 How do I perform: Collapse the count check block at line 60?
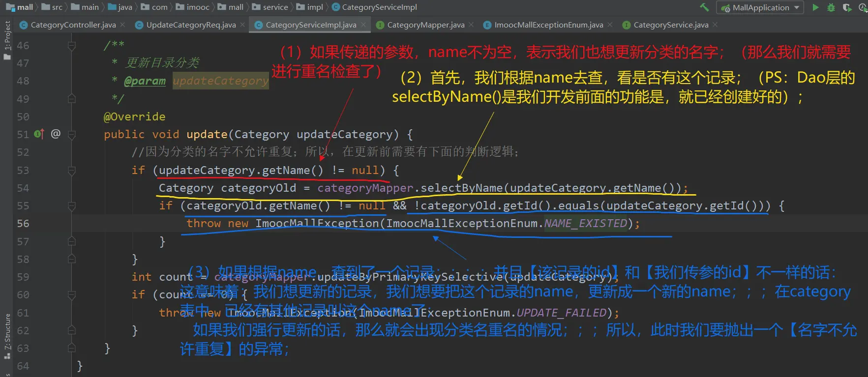72,294
